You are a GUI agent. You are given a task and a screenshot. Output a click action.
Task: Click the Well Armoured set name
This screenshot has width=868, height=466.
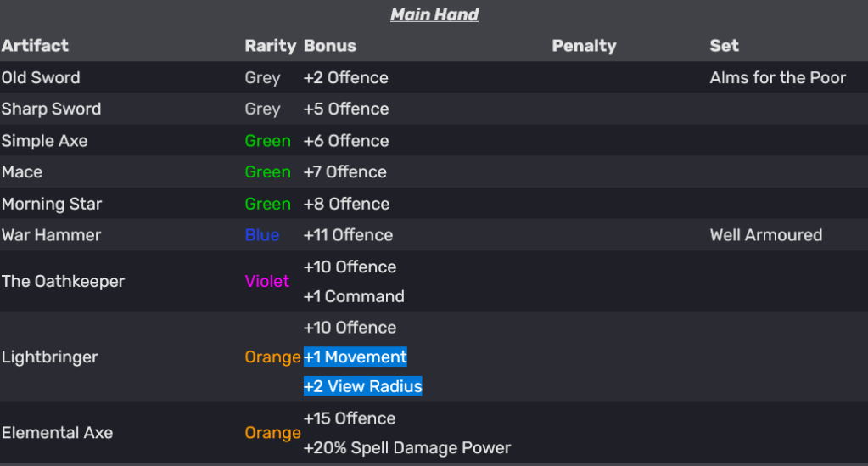(x=765, y=235)
